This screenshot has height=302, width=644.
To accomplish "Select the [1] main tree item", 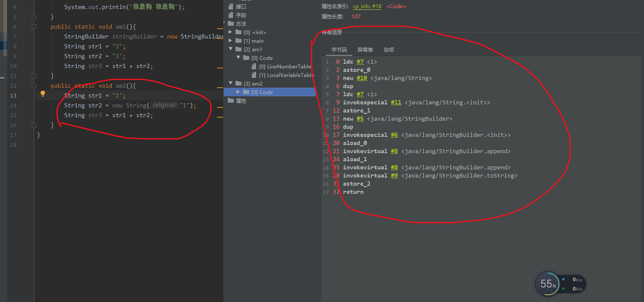I will [x=253, y=41].
